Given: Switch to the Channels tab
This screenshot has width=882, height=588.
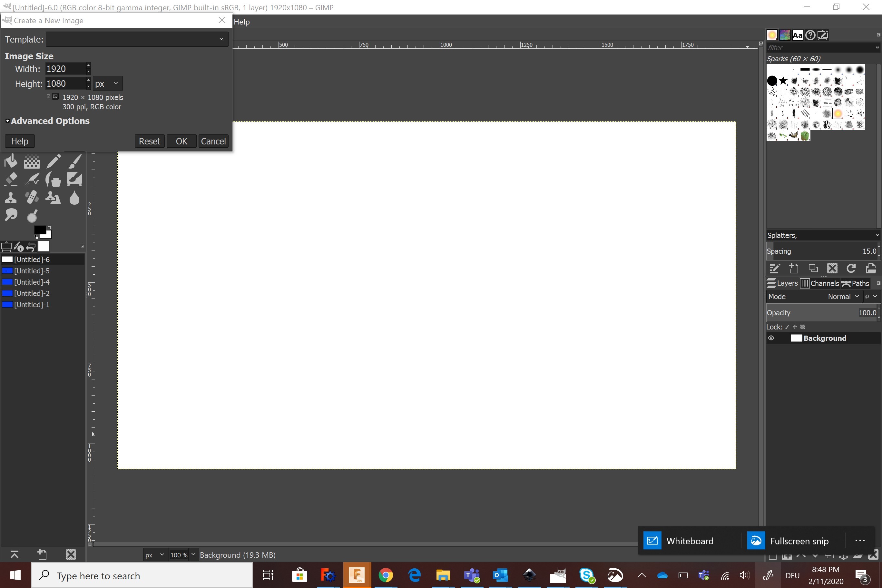Looking at the screenshot, I should pyautogui.click(x=820, y=283).
